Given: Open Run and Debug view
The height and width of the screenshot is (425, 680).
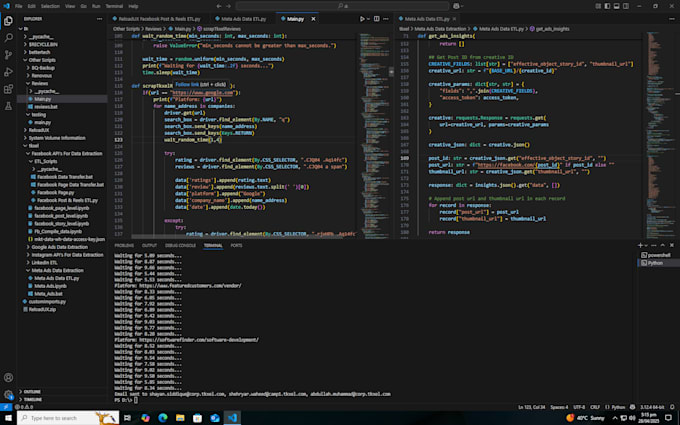Looking at the screenshot, I should pos(8,72).
